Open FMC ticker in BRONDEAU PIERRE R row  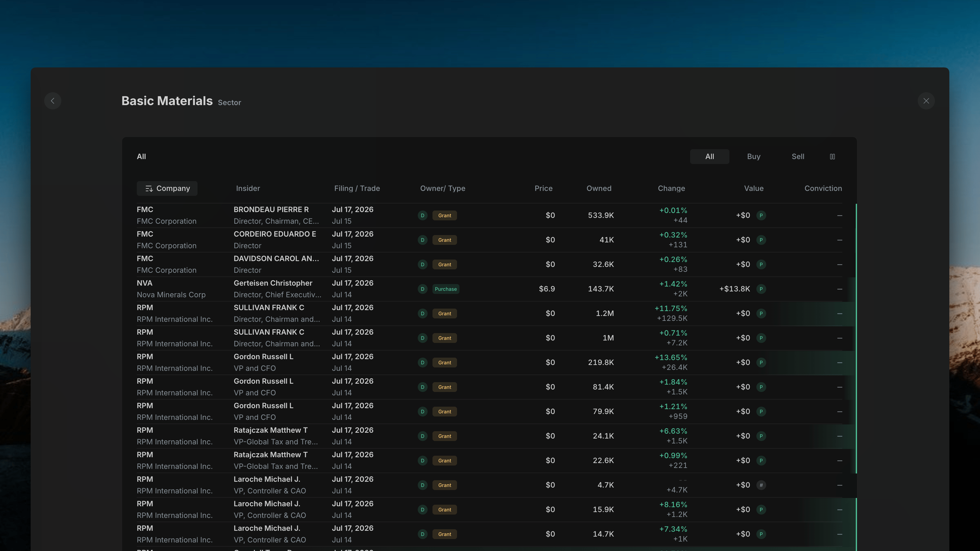pos(145,210)
